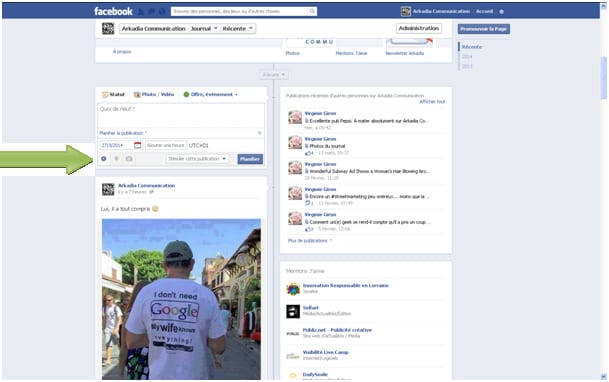Open the settings gear icon in top bar
609x382 pixels.
(x=501, y=12)
